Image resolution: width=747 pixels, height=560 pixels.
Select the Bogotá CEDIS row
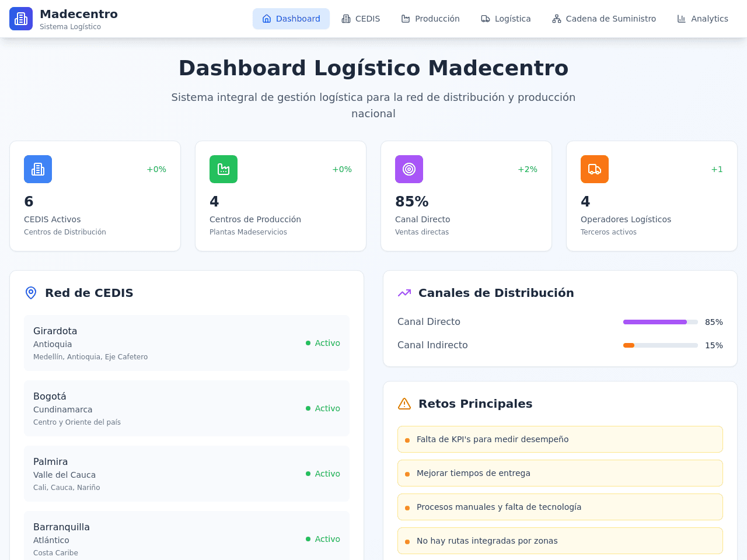click(x=187, y=408)
